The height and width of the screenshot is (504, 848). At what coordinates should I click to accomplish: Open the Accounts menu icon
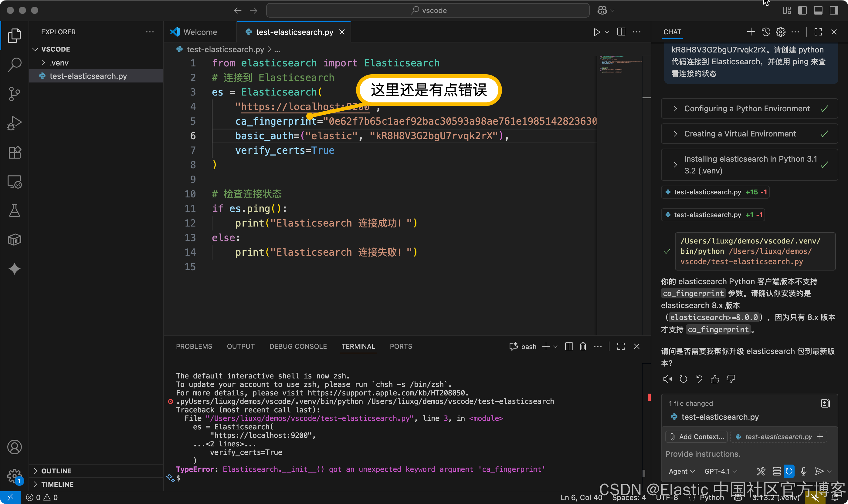[14, 447]
